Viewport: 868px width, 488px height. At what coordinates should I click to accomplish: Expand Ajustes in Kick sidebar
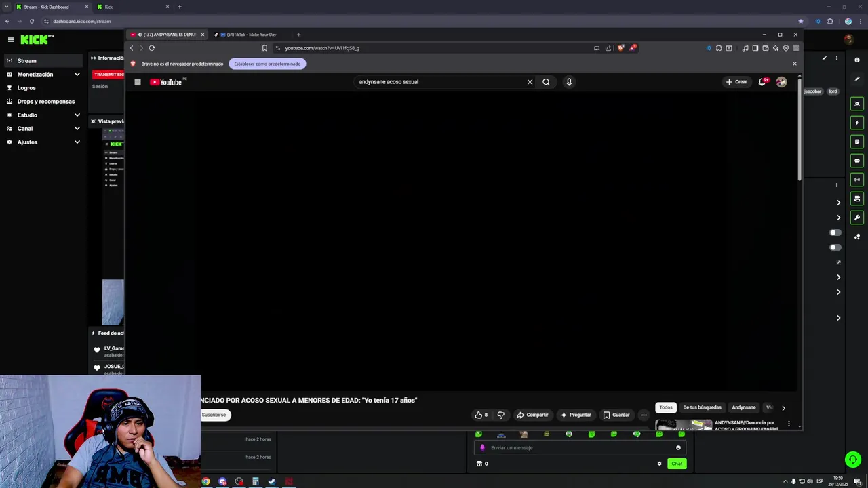[x=43, y=142]
